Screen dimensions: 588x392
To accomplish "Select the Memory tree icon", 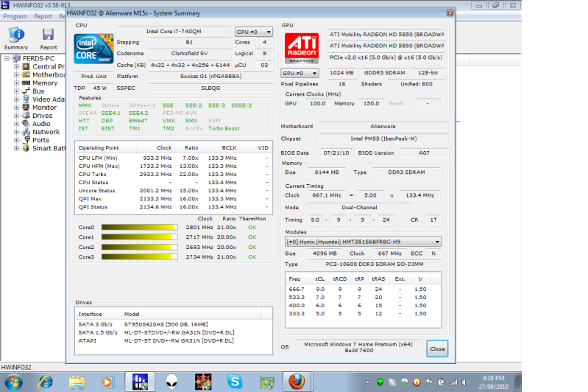I will click(26, 83).
